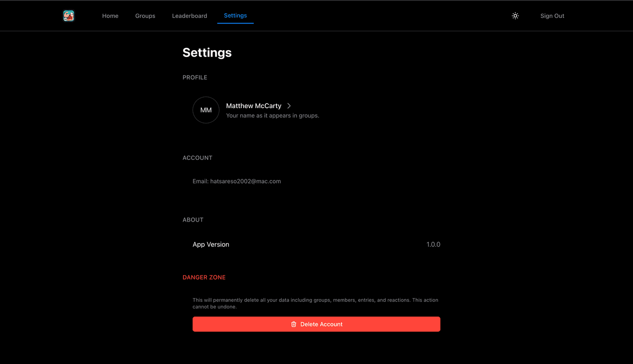Select the Settings tab
This screenshot has width=633, height=364.
click(235, 16)
